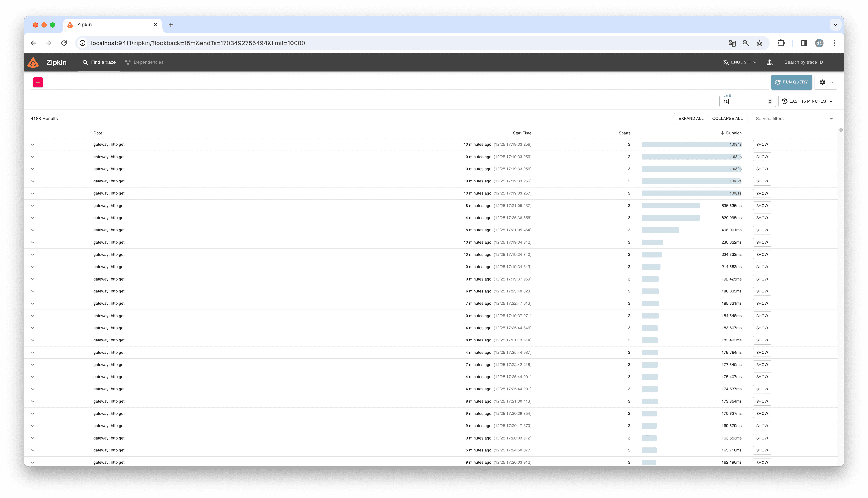Viewport: 868px width, 498px height.
Task: Select the Find a trace tab
Action: coord(99,62)
